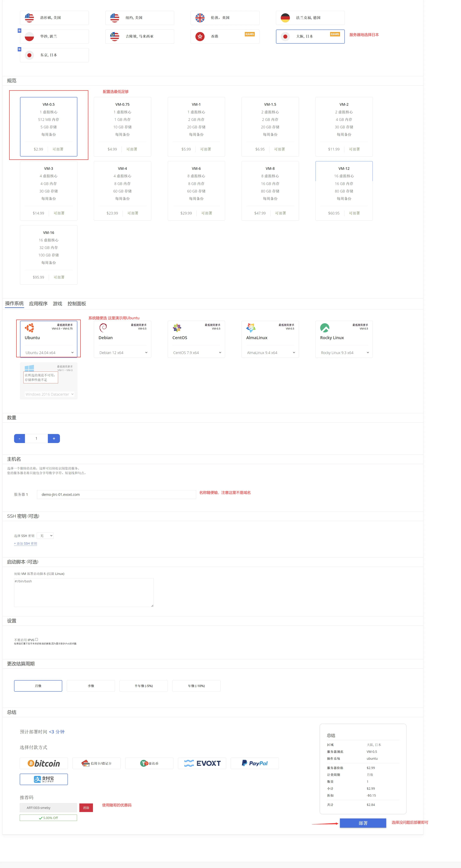Select the annual billing cycle (-10%)
461x868 pixels.
pyautogui.click(x=196, y=686)
